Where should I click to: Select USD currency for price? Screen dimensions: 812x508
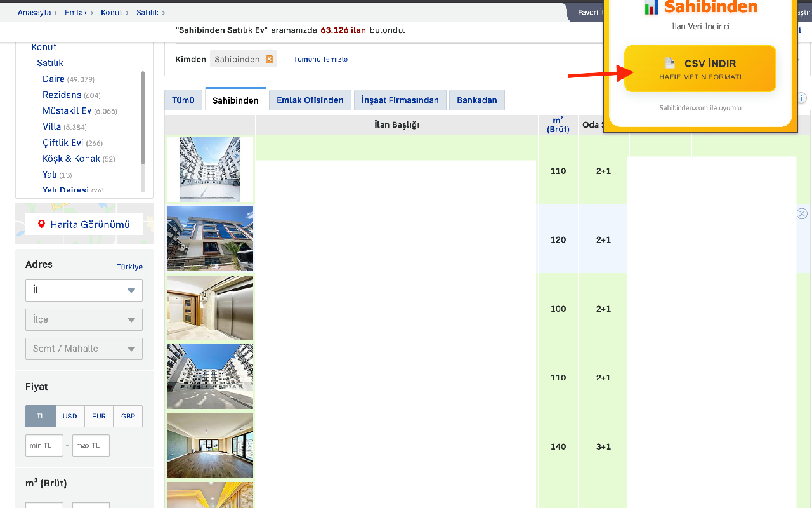coord(70,417)
